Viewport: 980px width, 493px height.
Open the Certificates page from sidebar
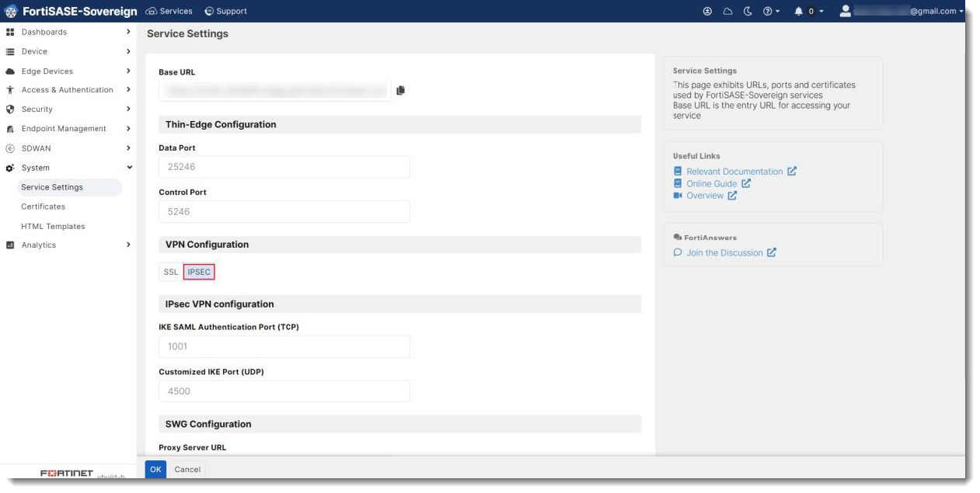(43, 206)
